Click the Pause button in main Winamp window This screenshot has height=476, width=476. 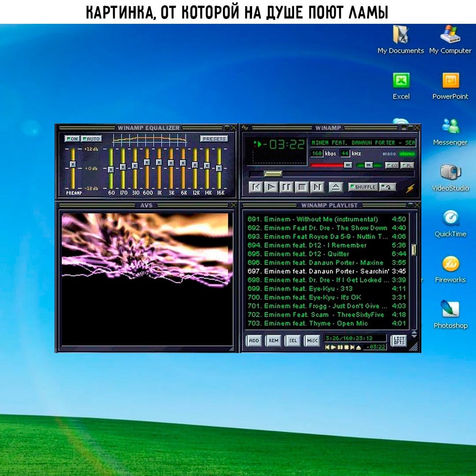click(x=286, y=187)
